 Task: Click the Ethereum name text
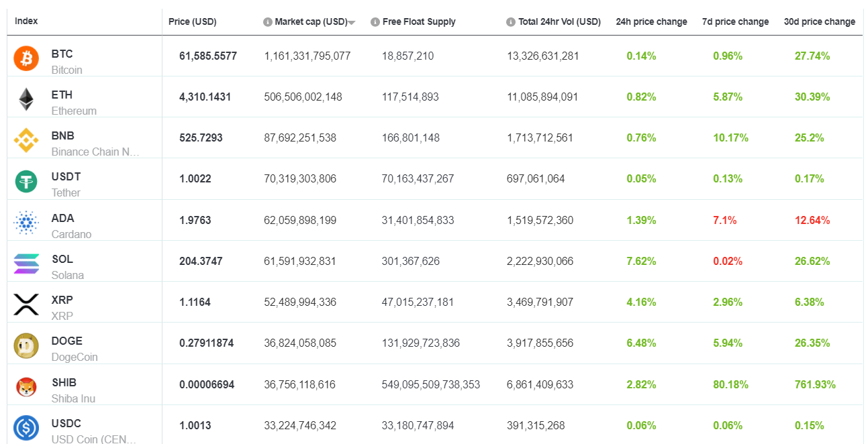(74, 111)
